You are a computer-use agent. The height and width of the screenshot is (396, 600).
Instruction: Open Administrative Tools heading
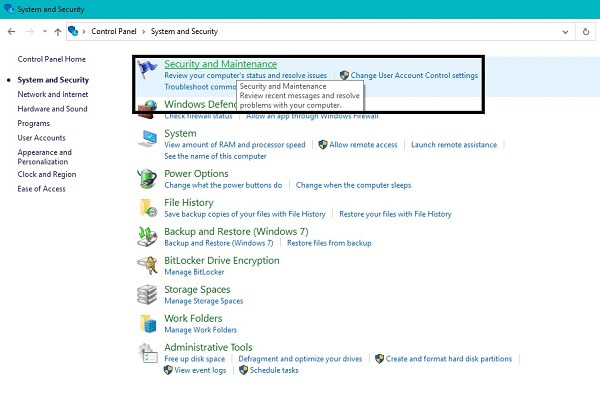(x=209, y=347)
